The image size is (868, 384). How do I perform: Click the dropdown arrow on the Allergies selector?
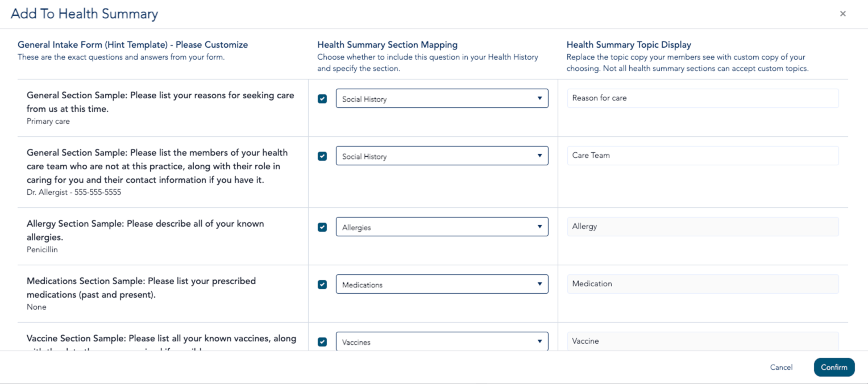point(540,227)
